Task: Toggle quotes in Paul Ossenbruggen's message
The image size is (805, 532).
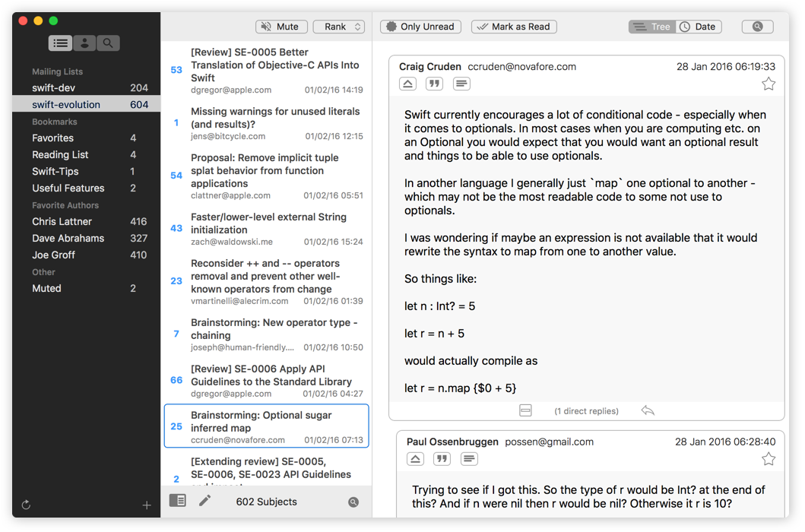Action: click(x=442, y=459)
